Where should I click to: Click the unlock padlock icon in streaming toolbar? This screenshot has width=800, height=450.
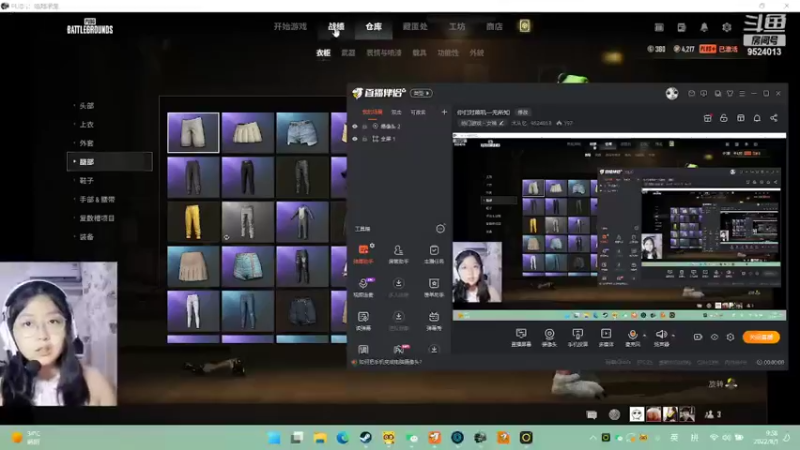723,118
